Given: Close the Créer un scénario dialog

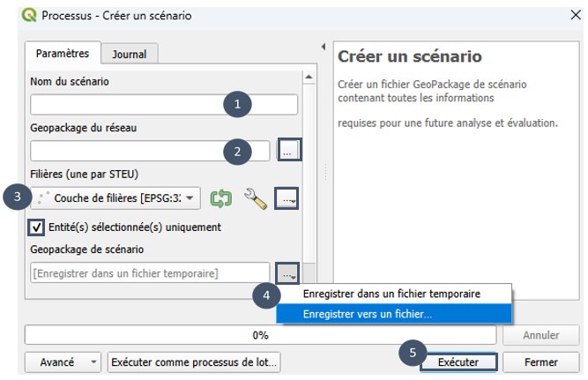Looking at the screenshot, I should coord(576,15).
